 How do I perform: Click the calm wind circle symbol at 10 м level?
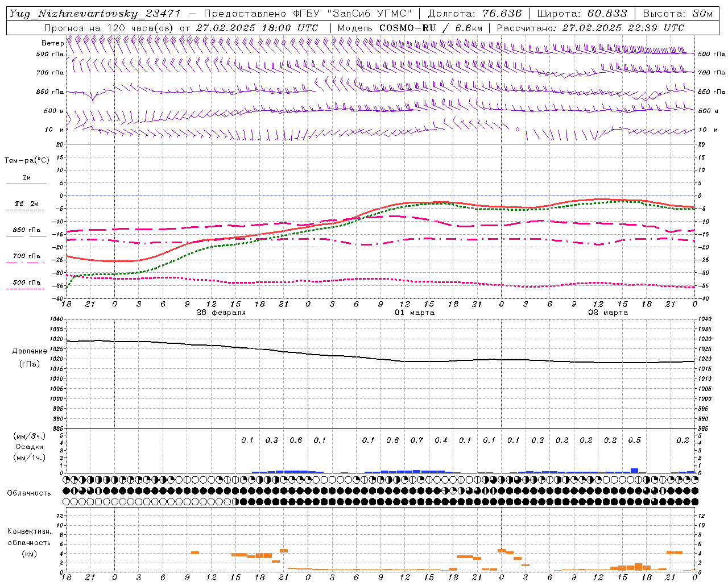point(518,130)
